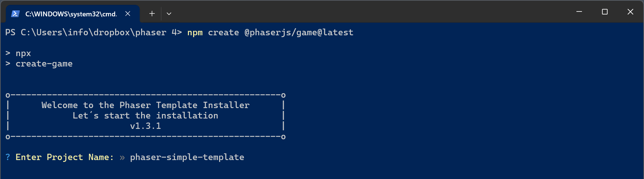Click the » marker before the project name

[x=122, y=157]
